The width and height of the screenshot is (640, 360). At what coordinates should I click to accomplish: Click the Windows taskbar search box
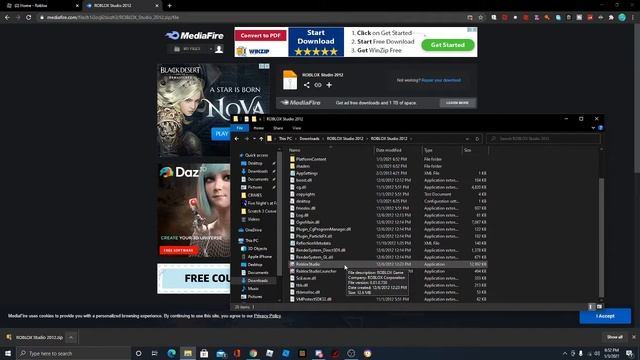click(73, 353)
